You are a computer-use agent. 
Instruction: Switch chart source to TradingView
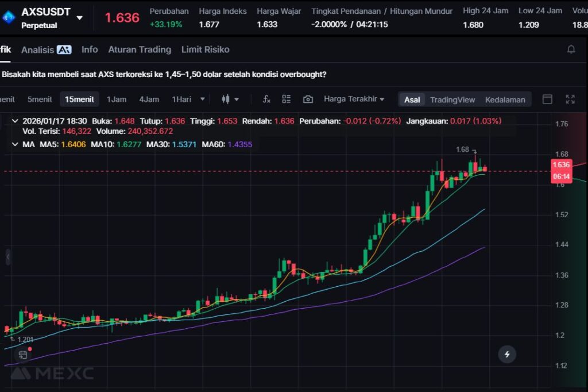point(452,99)
